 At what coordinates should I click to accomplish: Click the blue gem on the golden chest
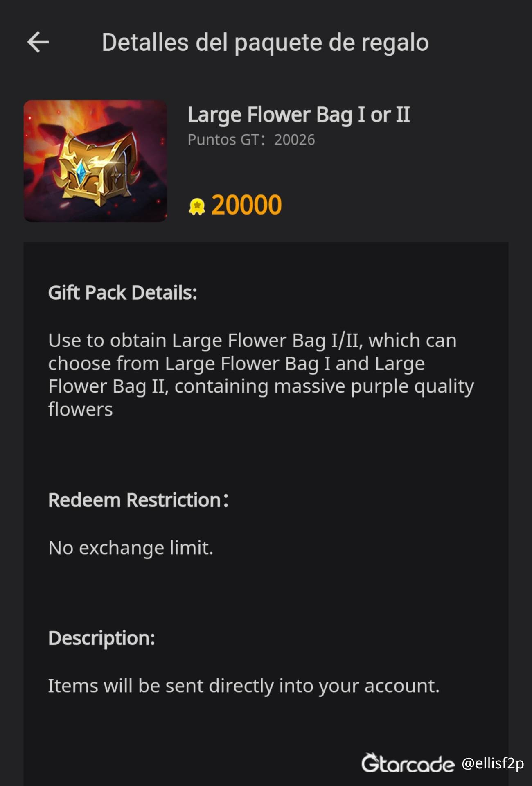coord(82,172)
